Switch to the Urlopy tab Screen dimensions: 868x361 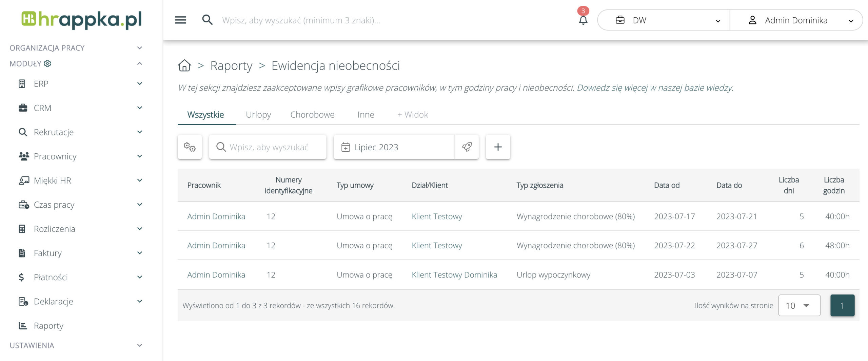click(258, 115)
